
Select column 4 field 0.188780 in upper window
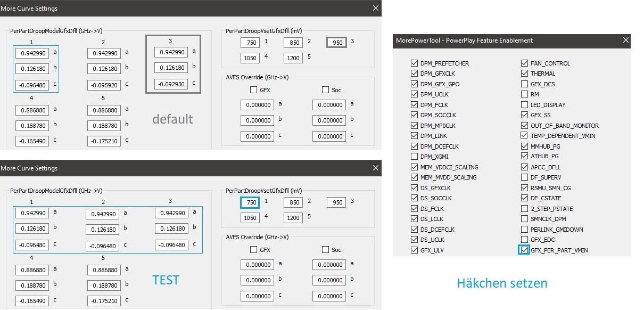click(x=32, y=126)
